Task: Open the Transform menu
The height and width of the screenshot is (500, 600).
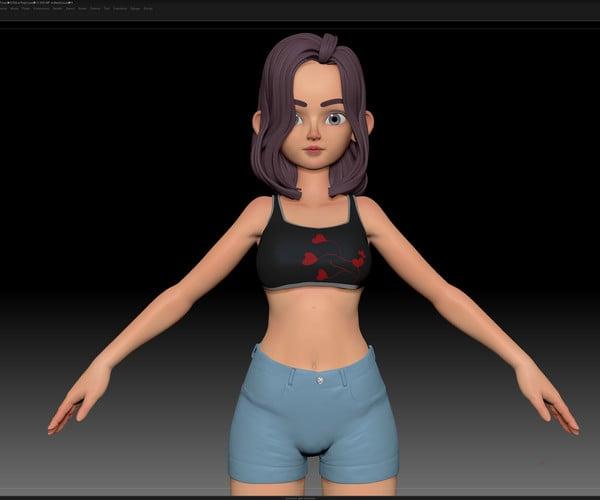Action: tap(120, 8)
